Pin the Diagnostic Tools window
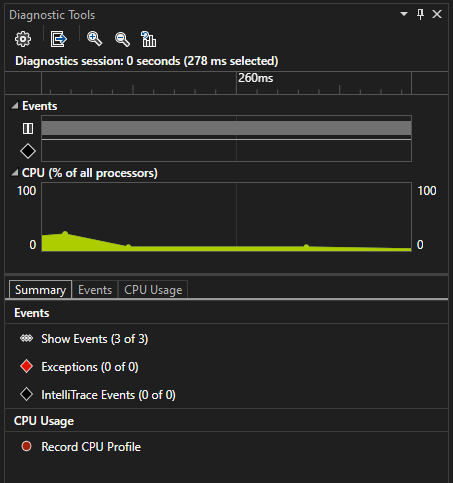453x483 pixels. [x=420, y=14]
